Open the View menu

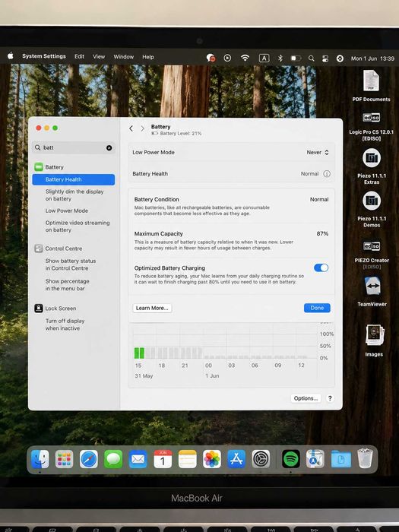point(99,57)
